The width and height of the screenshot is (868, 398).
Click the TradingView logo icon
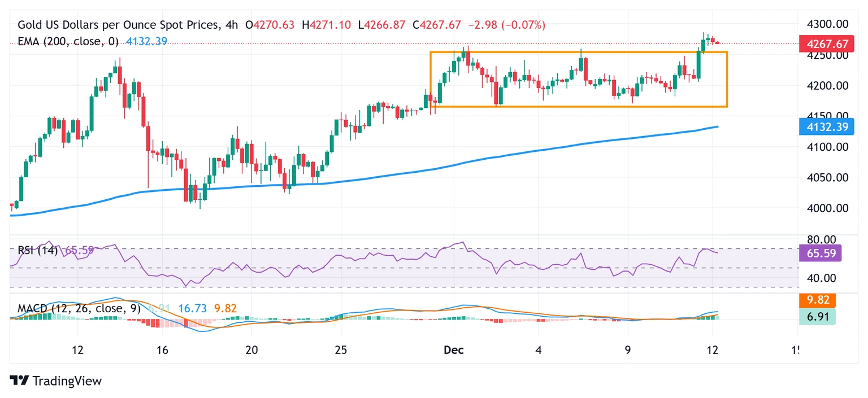click(x=19, y=381)
